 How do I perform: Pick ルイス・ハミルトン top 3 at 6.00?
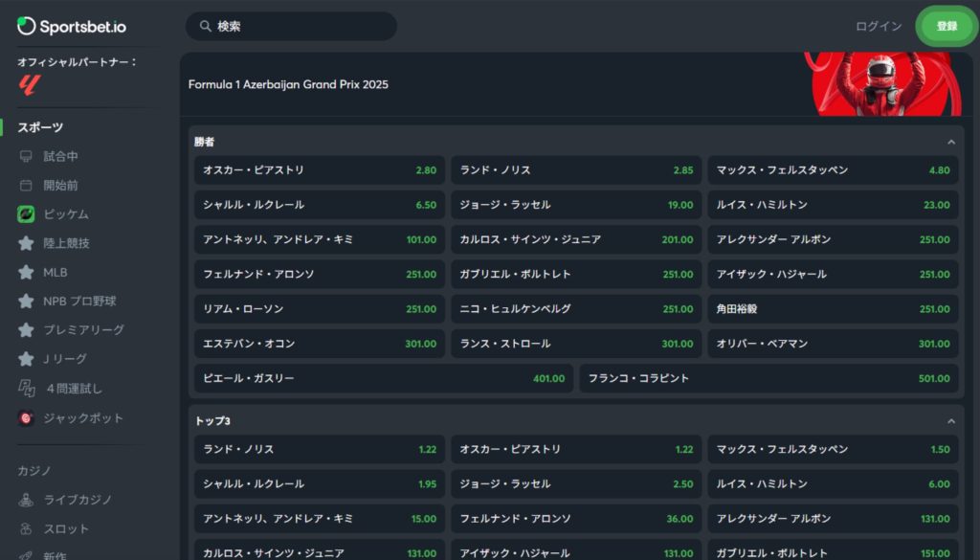point(834,483)
